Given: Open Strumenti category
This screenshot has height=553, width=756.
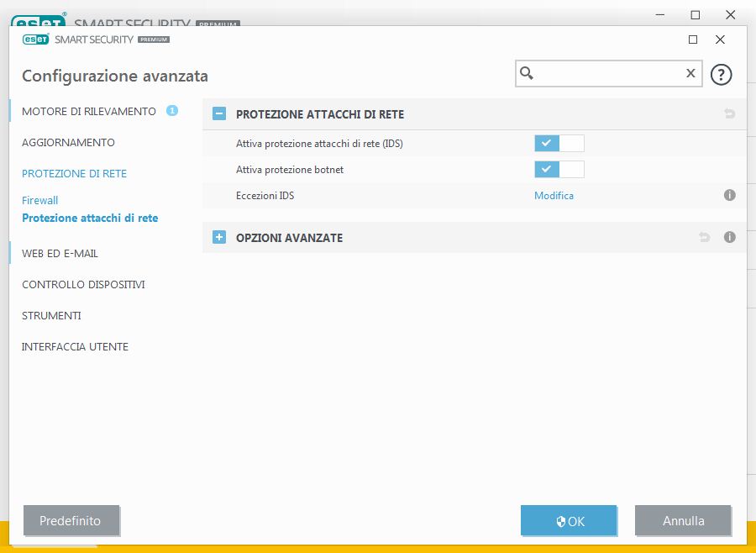Looking at the screenshot, I should tap(51, 316).
